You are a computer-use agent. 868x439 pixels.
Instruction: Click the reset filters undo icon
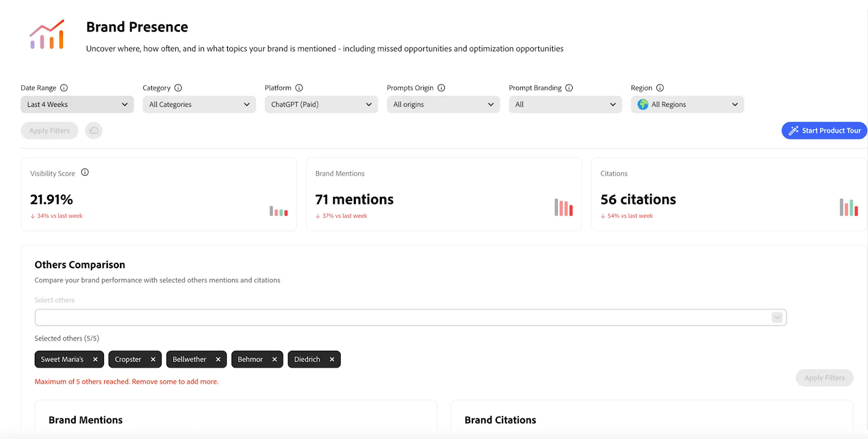[94, 131]
